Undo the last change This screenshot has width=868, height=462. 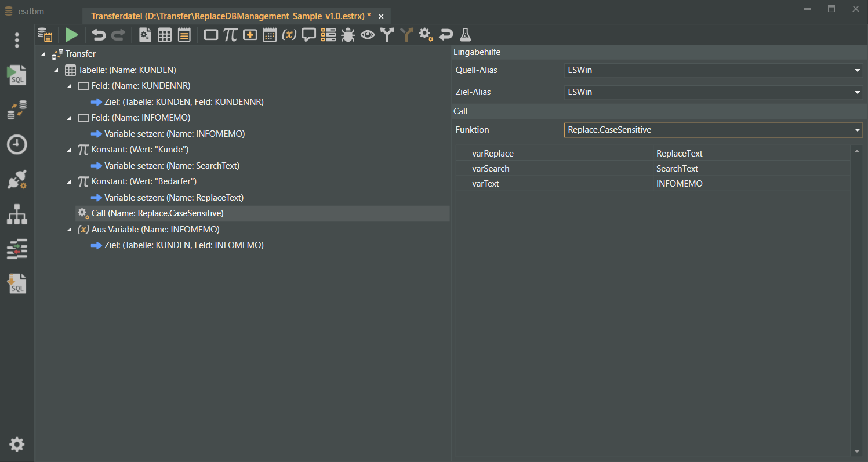99,35
